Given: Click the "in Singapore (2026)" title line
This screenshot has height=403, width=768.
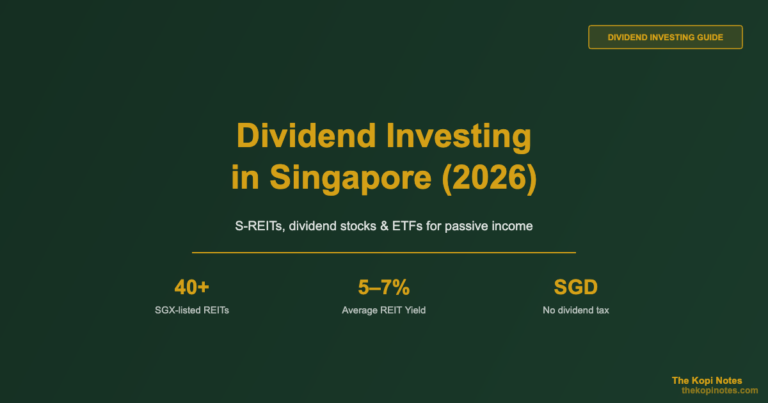Looking at the screenshot, I should point(384,177).
